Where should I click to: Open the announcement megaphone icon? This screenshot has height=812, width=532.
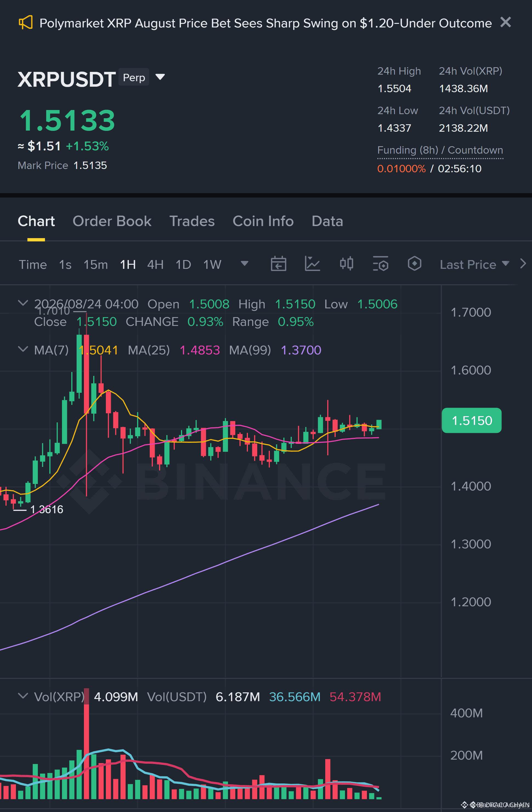26,22
